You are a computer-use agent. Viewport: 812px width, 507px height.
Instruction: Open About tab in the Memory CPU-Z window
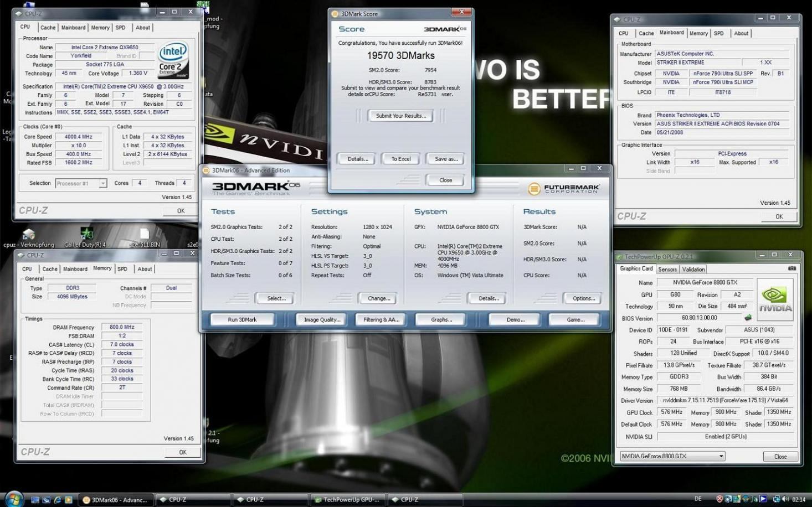pos(145,269)
